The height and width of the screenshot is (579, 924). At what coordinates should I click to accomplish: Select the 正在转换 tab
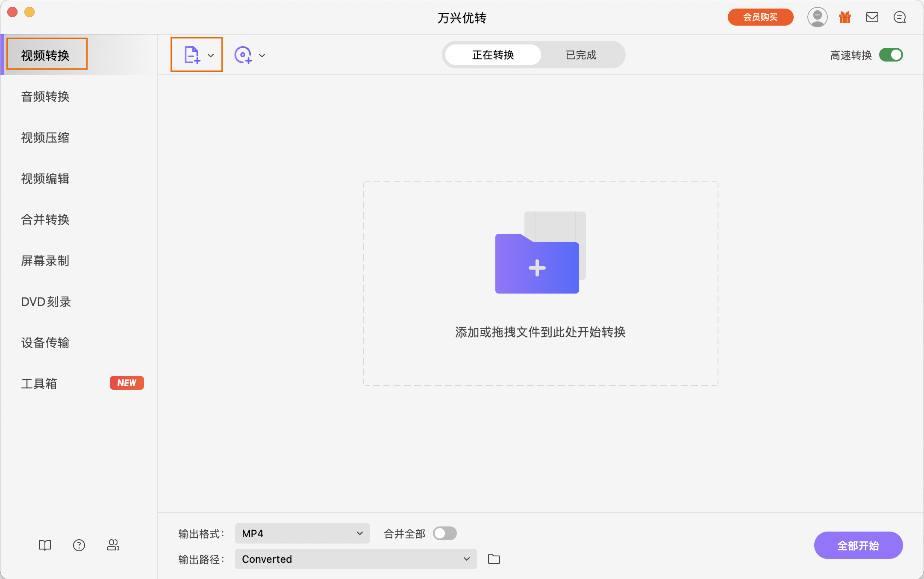pyautogui.click(x=493, y=55)
